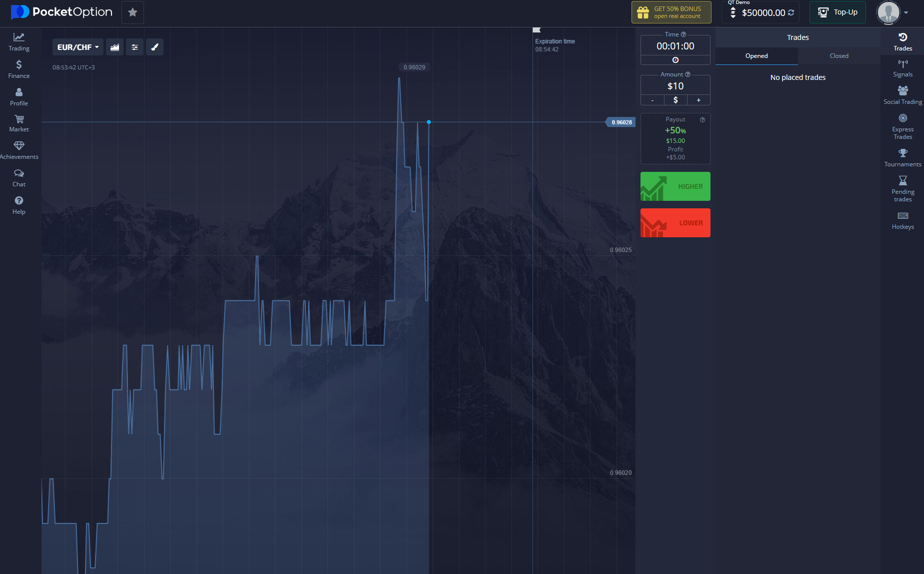
Task: Click the 0.96029 high price label
Action: 414,67
